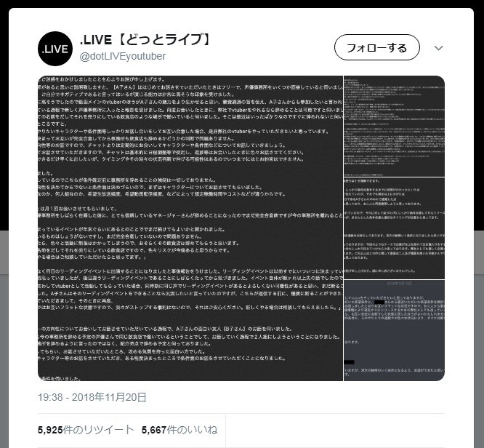Click the blacked-out name in the bottom-right image

click(x=379, y=302)
